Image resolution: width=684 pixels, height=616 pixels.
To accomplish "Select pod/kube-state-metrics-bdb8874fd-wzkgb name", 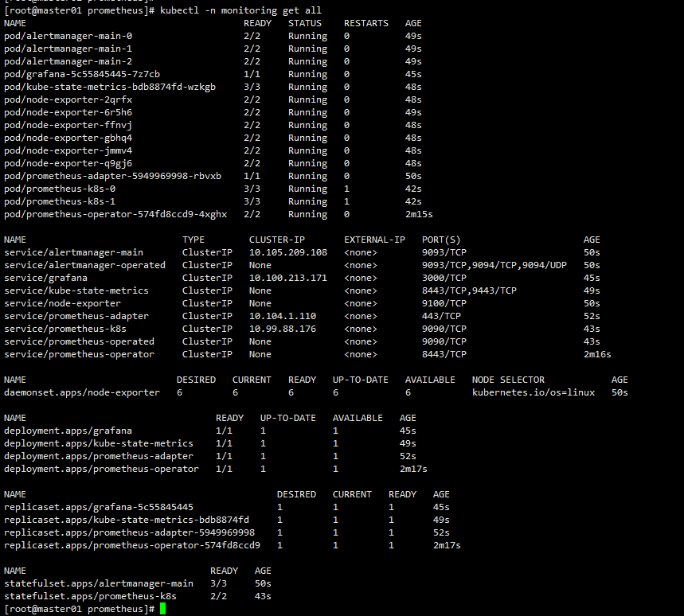I will (x=110, y=88).
